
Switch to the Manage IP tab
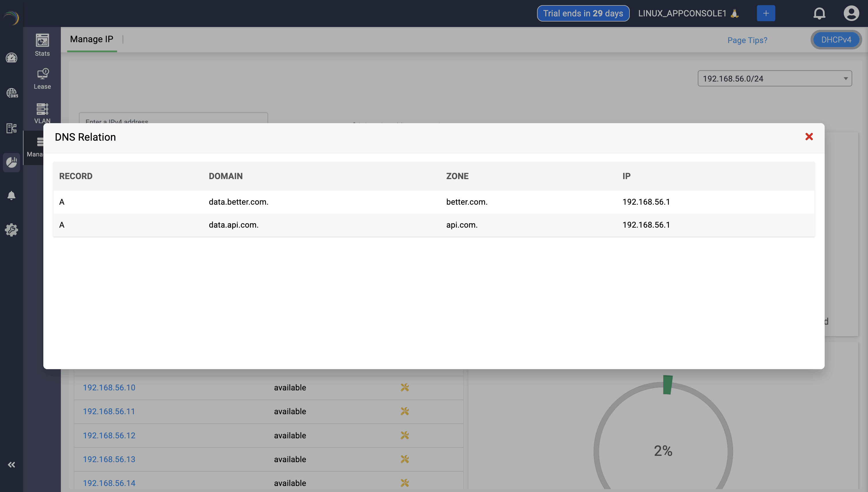pyautogui.click(x=92, y=39)
